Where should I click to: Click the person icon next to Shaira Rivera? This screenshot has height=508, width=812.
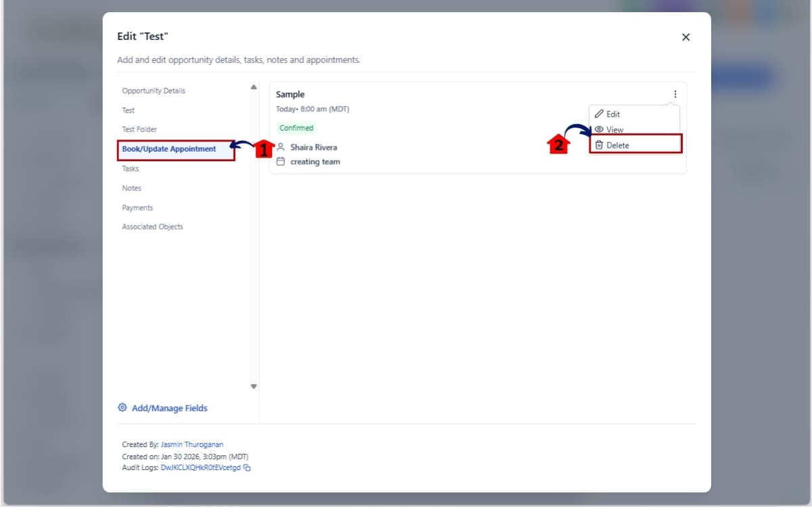(281, 147)
